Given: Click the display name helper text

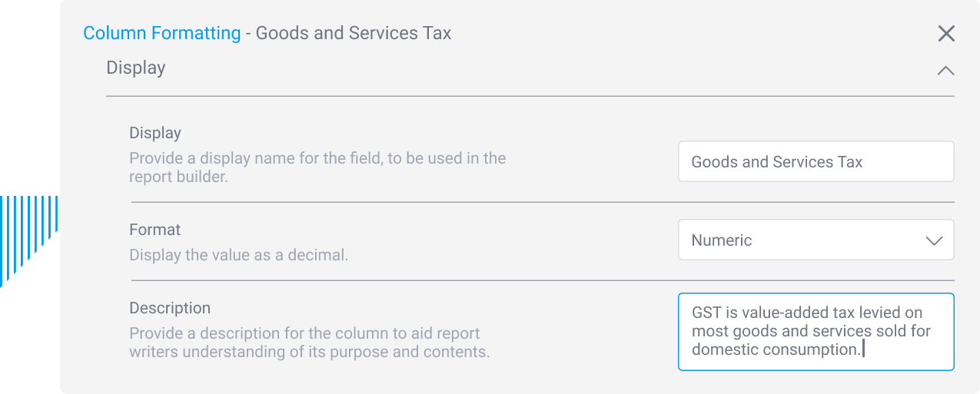Looking at the screenshot, I should pos(317,167).
